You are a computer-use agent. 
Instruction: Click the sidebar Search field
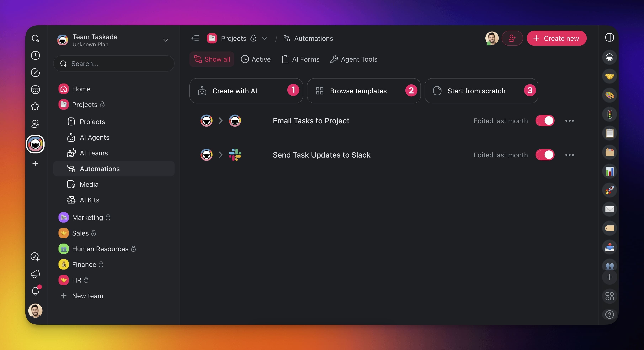point(114,64)
